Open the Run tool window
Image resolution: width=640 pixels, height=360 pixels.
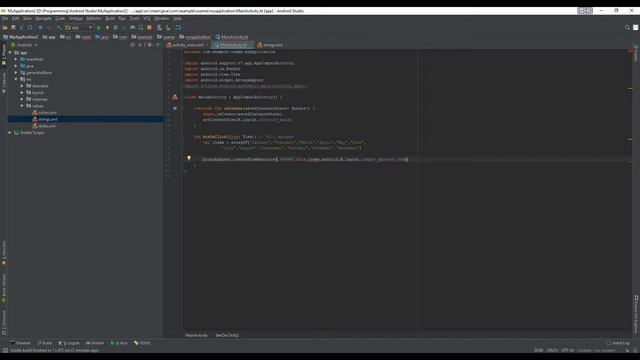click(x=119, y=343)
